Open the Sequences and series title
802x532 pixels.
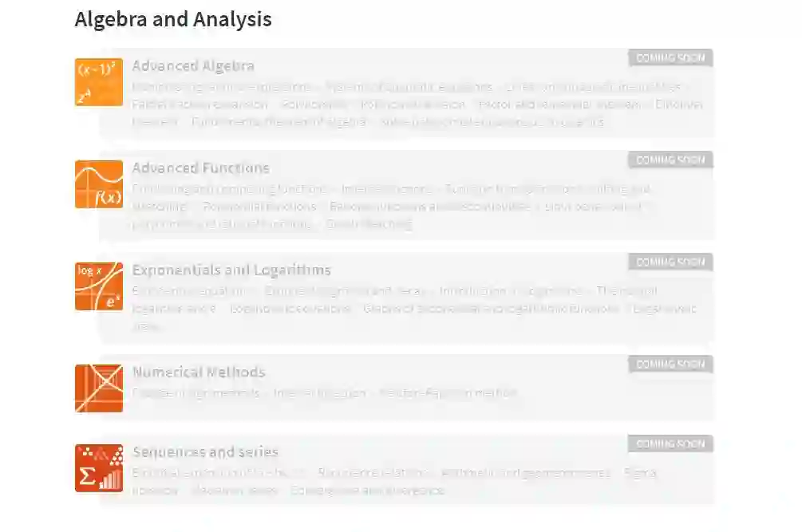click(205, 452)
